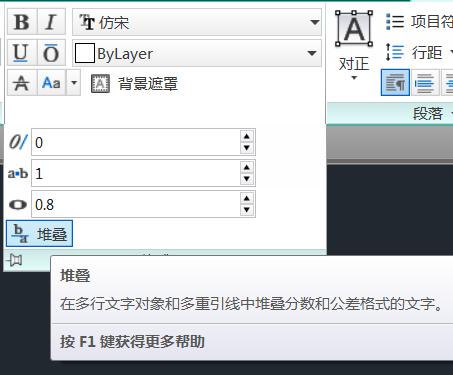Toggle Strikethrough text formatting
Screen dimensions: 453x375
22,83
